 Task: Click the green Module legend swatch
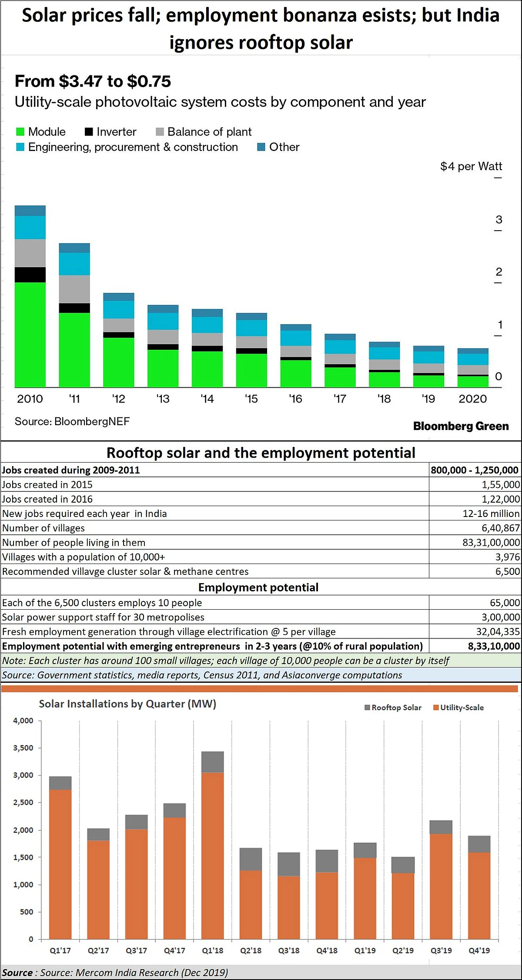coord(20,132)
